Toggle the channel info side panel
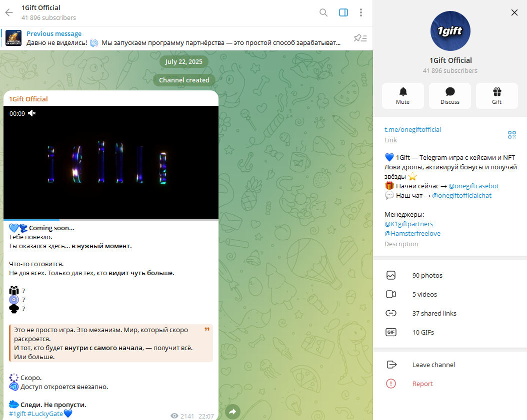 (x=343, y=12)
